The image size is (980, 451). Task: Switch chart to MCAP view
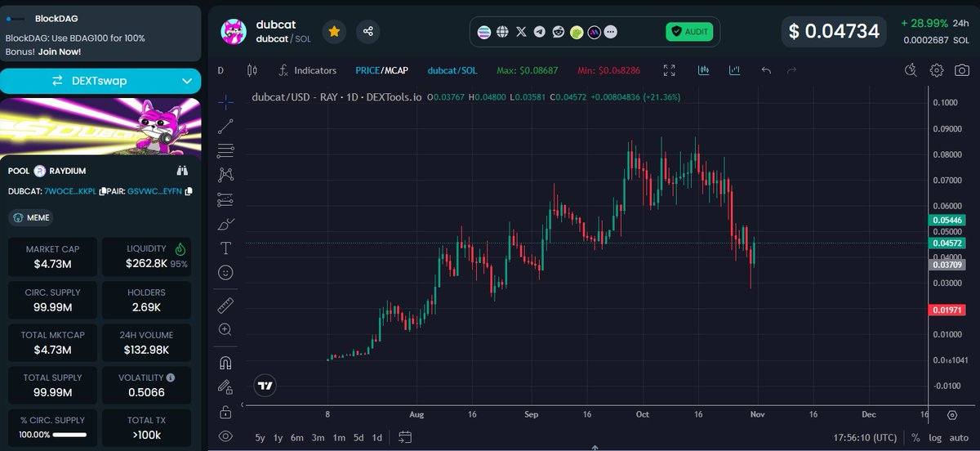[x=396, y=70]
